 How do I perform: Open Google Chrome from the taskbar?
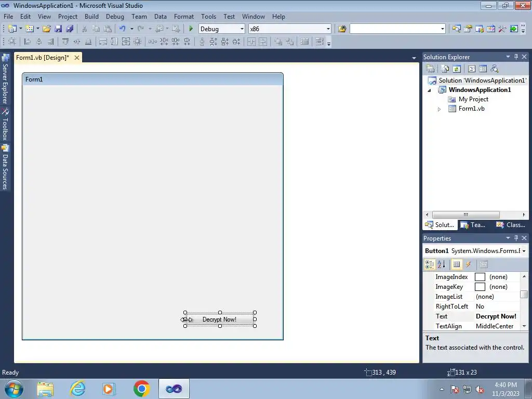(x=141, y=389)
